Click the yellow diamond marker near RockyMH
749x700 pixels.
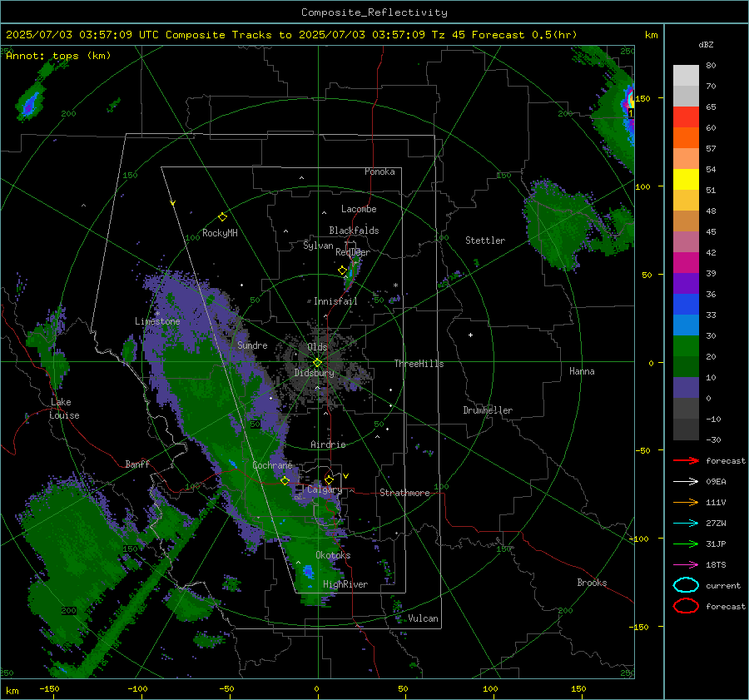pos(222,217)
